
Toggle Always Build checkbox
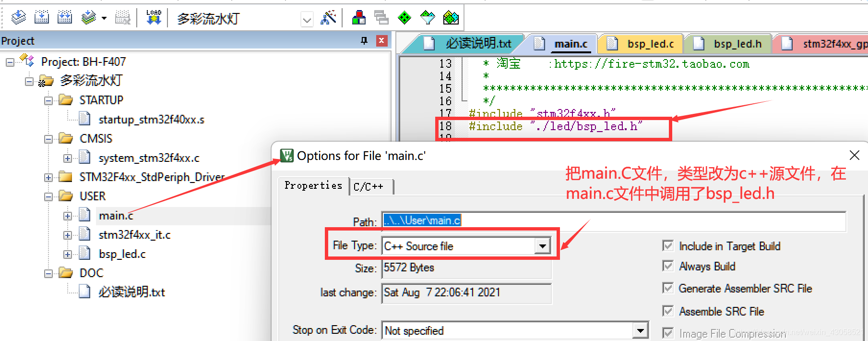[667, 266]
